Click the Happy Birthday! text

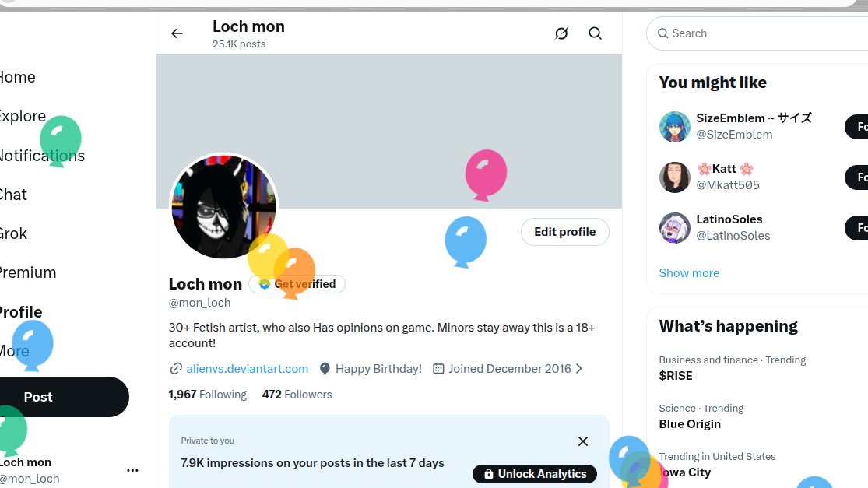[378, 369]
